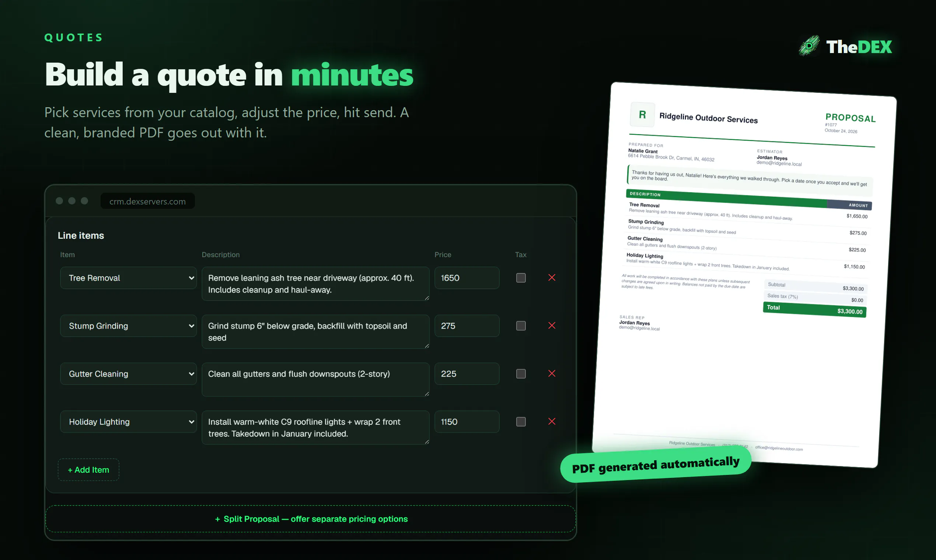Click the Price column header

[443, 255]
